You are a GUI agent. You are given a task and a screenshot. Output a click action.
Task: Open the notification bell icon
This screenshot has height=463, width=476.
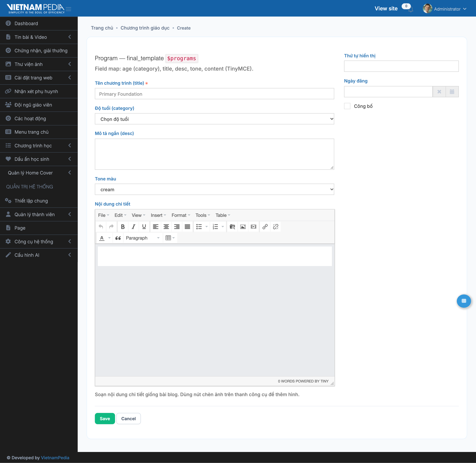click(x=411, y=10)
